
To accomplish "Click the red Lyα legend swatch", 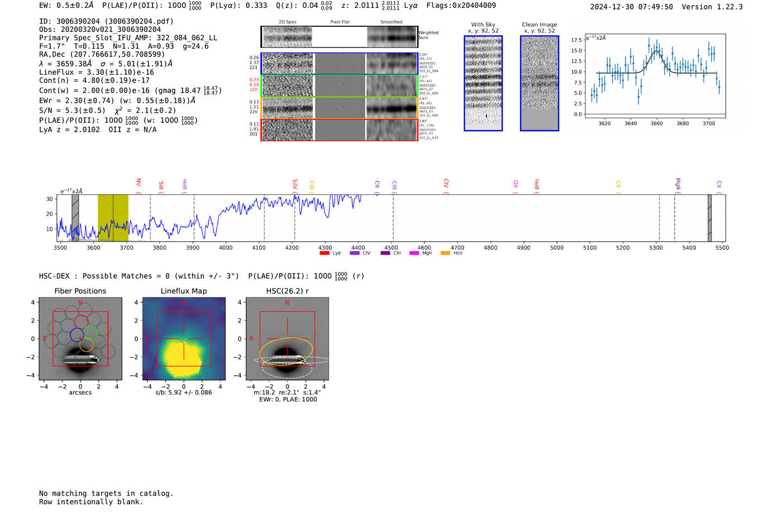I will pyautogui.click(x=325, y=253).
